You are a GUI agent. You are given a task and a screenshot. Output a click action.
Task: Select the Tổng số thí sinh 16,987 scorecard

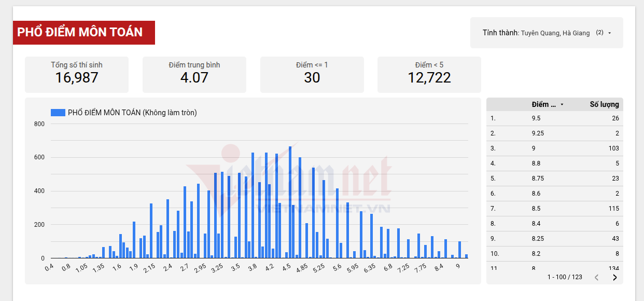pyautogui.click(x=77, y=75)
